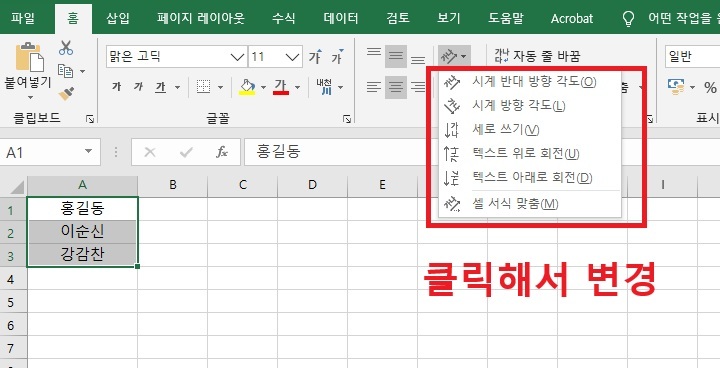Click the formula bar containing 홍길동
This screenshot has height=368, width=720.
point(482,152)
